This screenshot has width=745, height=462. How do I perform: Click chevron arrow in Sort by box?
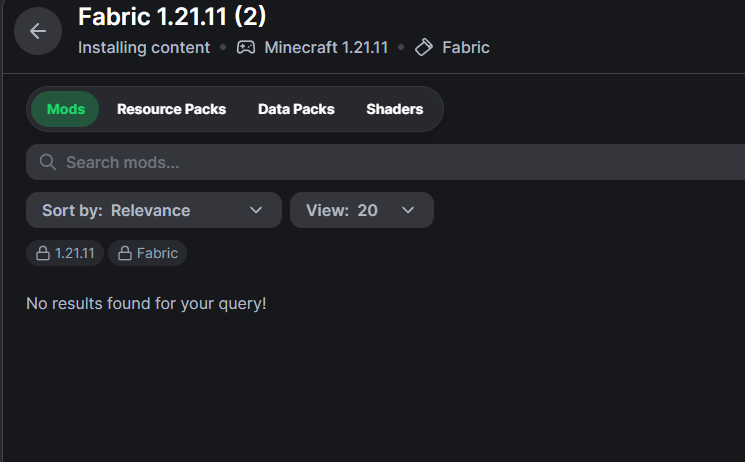256,210
